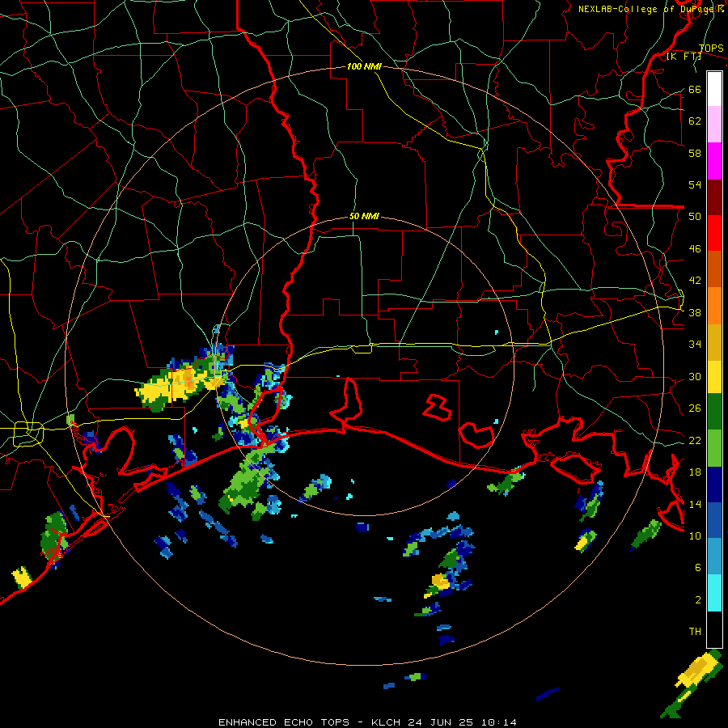Click the NEXLAB-College of DuPage label

tap(651, 9)
